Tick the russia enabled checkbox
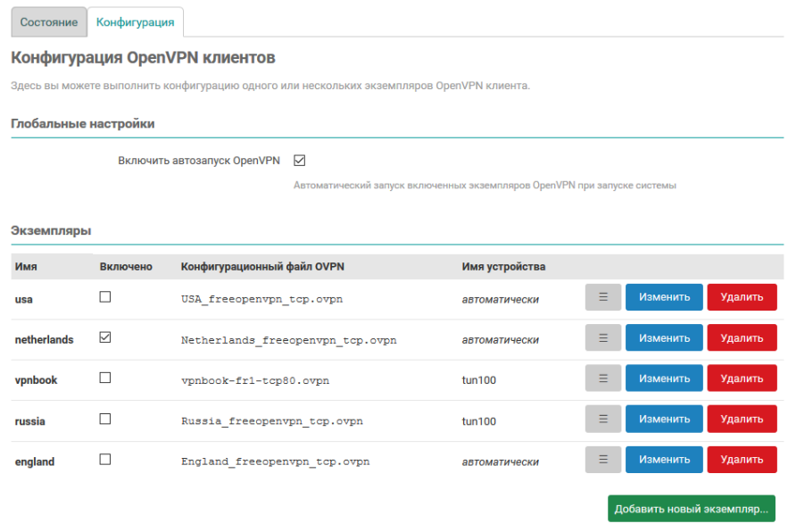The height and width of the screenshot is (532, 788). click(x=105, y=419)
